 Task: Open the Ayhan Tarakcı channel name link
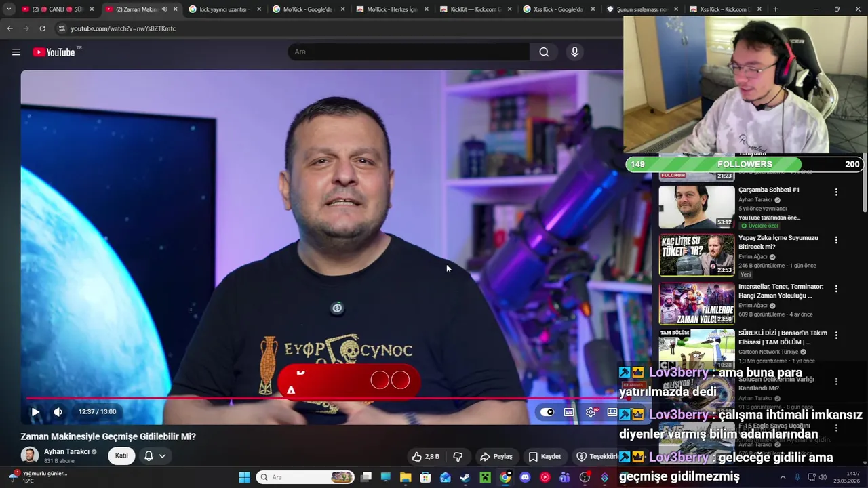point(67,451)
